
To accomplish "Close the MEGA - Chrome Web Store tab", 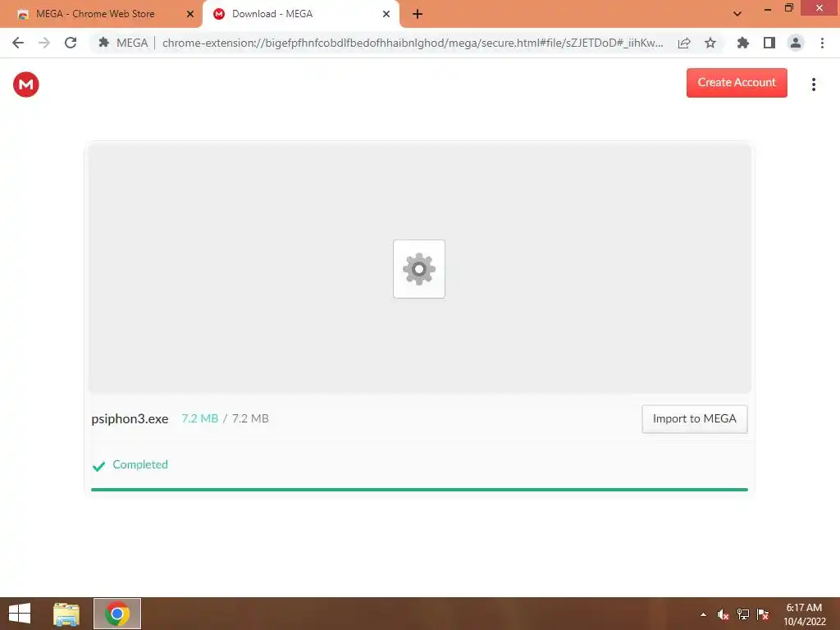I will [190, 14].
